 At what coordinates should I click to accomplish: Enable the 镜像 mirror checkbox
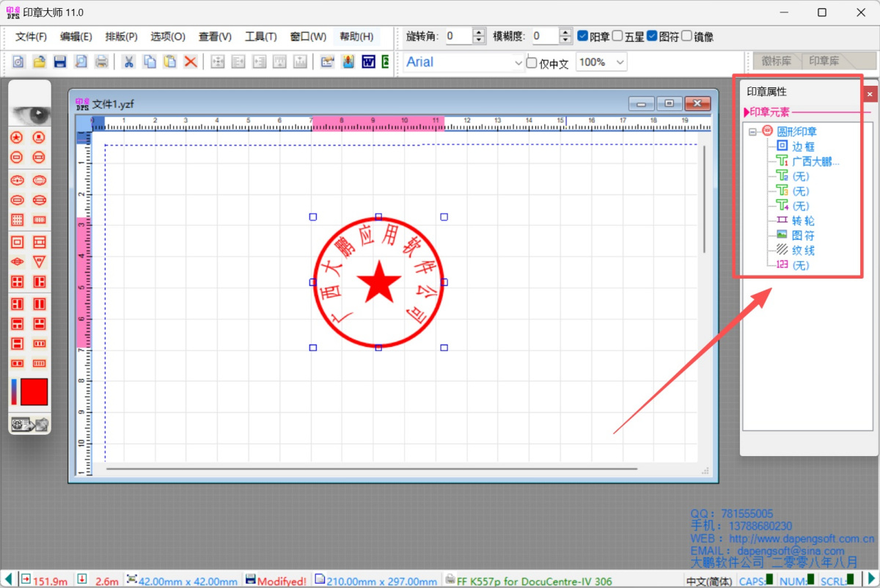686,36
